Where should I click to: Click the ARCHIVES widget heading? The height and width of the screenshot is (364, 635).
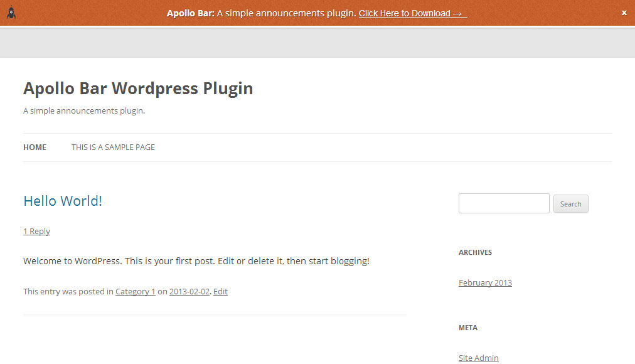475,252
